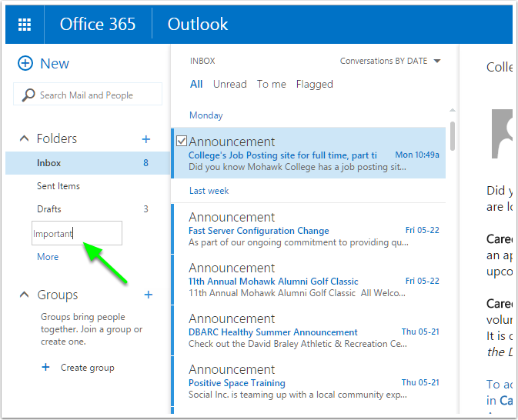Toggle checkbox on Monday Announcement email

[182, 141]
